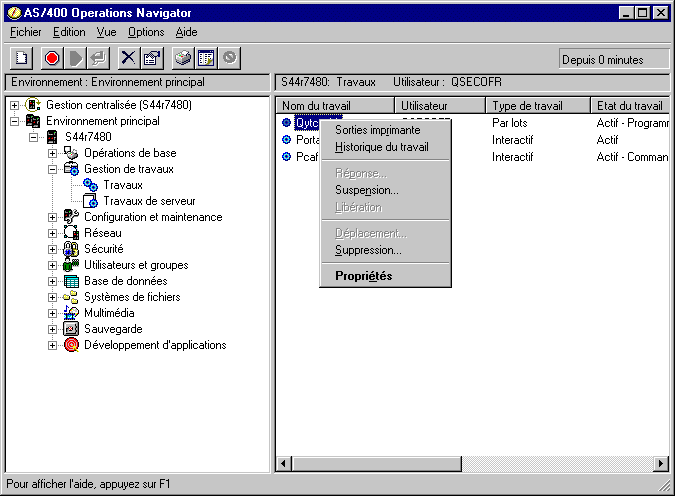The height and width of the screenshot is (496, 675).
Task: Click the red stop circle toolbar icon
Action: click(52, 58)
